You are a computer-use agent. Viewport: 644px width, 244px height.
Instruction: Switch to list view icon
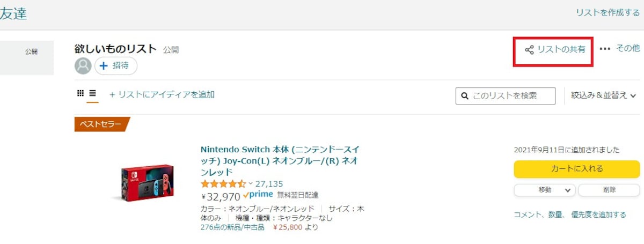[x=92, y=93]
